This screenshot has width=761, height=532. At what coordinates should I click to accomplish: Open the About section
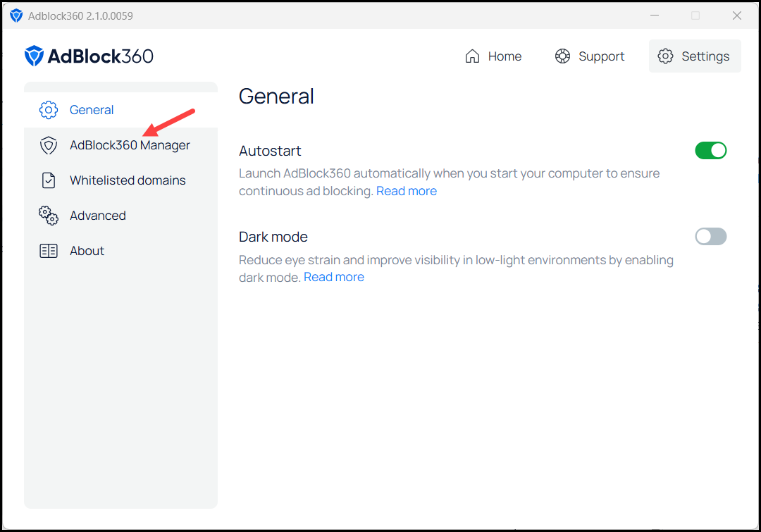click(121, 251)
